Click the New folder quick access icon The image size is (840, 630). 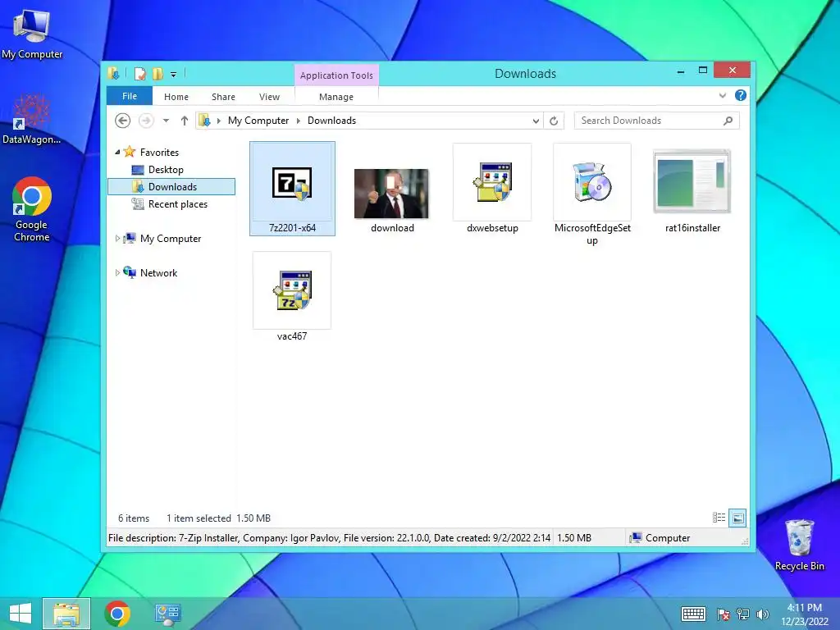point(157,74)
